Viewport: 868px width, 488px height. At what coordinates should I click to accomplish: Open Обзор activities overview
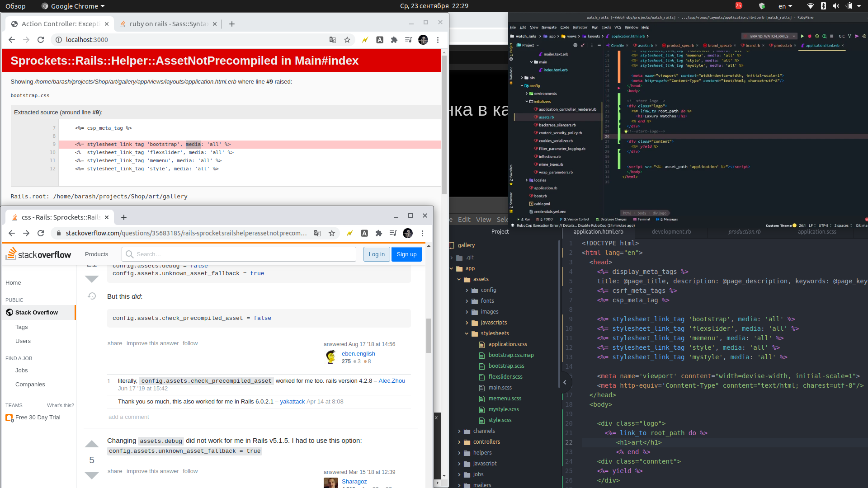click(x=15, y=6)
